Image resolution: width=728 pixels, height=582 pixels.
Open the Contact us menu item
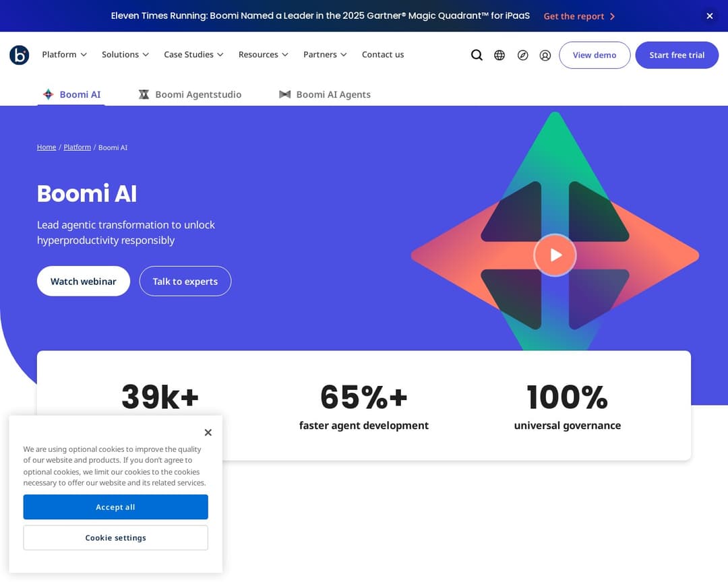click(382, 55)
